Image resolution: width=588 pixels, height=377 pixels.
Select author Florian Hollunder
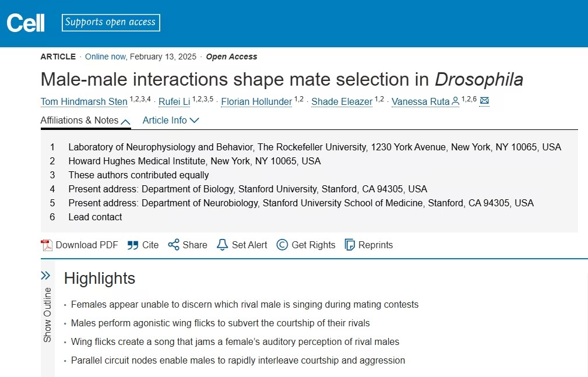(x=256, y=102)
